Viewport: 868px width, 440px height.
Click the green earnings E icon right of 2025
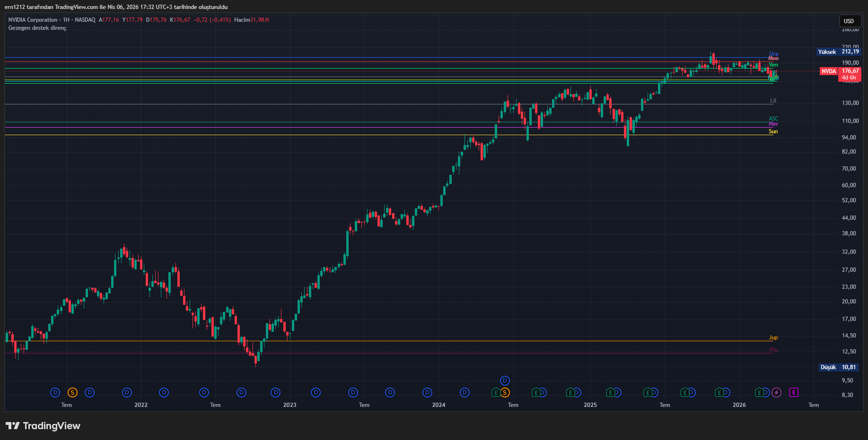coord(610,392)
